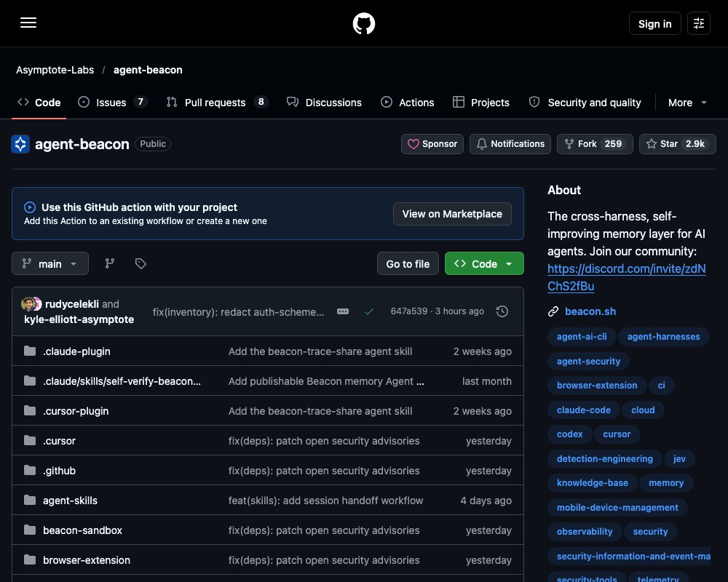Select the agent-security topic tag
The width and height of the screenshot is (728, 582).
[x=588, y=361]
